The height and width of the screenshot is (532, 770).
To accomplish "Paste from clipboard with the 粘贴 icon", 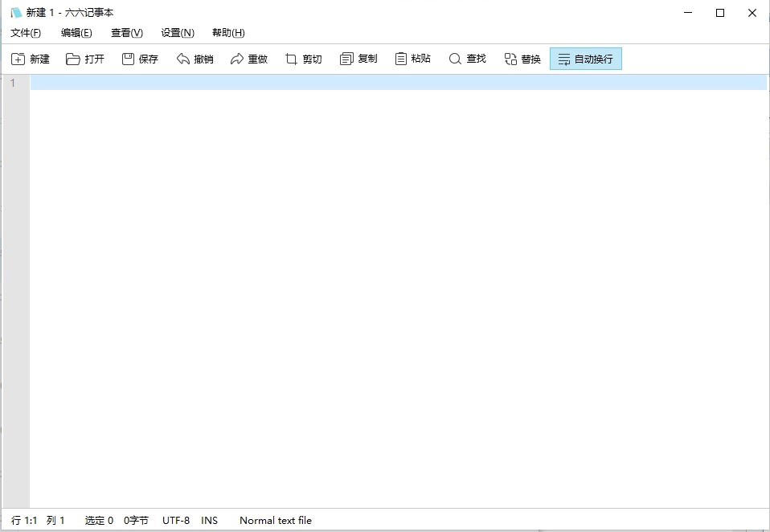I will pyautogui.click(x=401, y=59).
